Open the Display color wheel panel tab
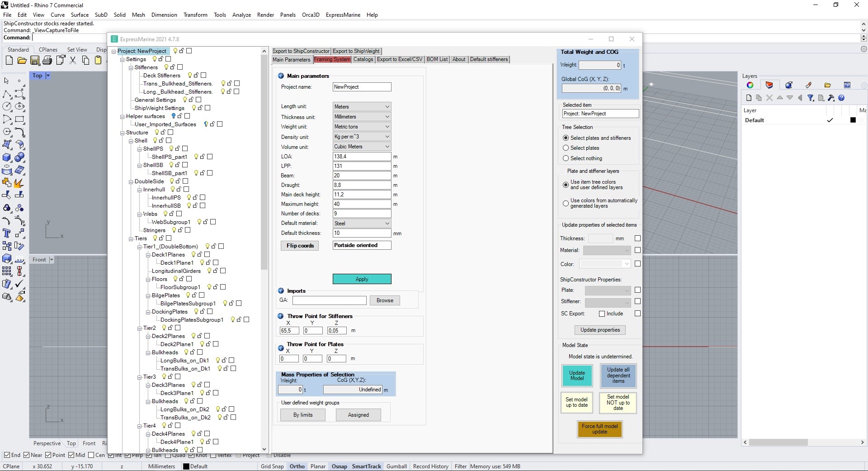Viewport: 868px width, 471px height. [x=750, y=85]
